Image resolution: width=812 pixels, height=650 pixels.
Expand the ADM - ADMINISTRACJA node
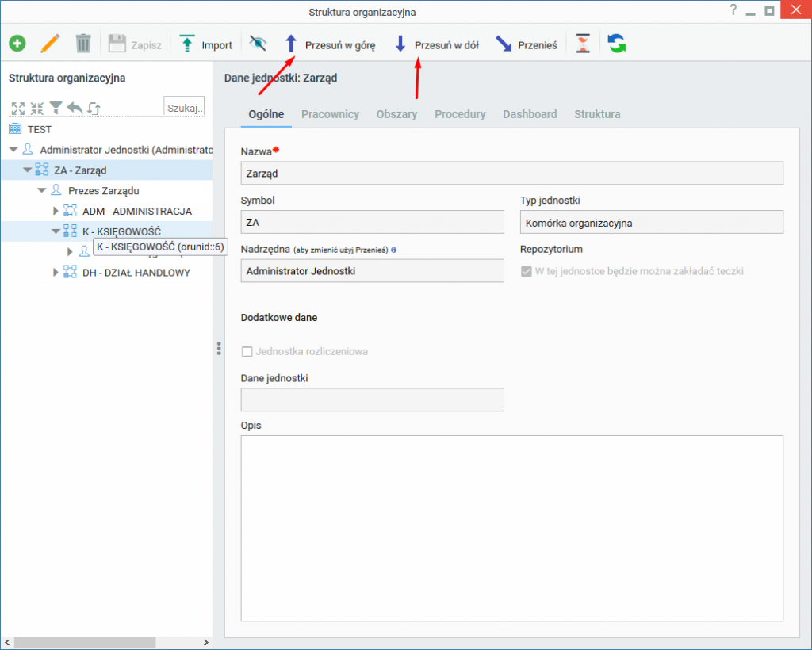pyautogui.click(x=56, y=211)
